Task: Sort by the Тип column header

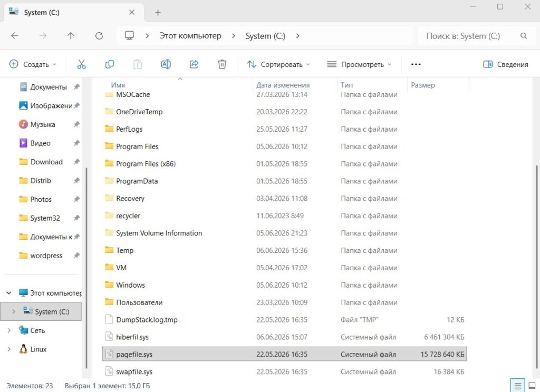Action: point(346,85)
